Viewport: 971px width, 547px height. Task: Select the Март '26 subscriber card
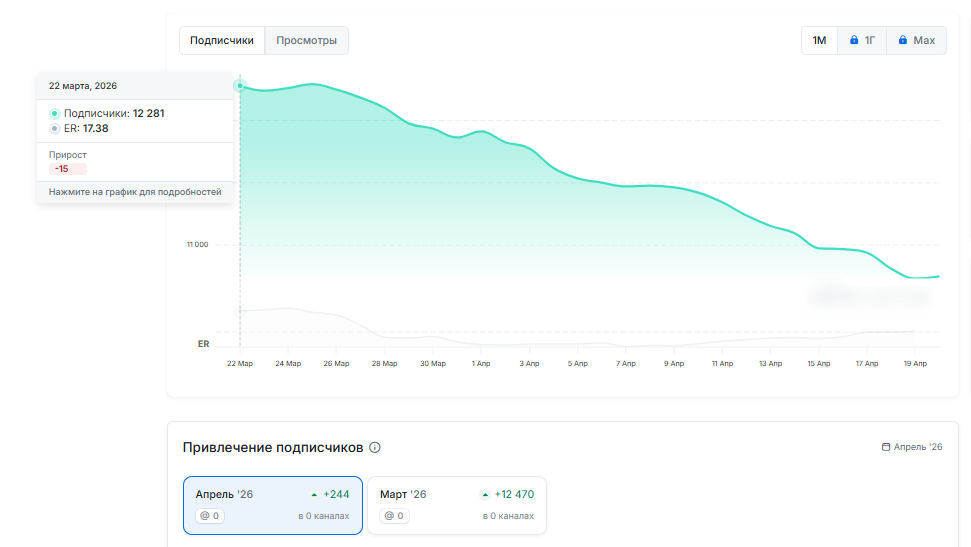[x=456, y=505]
